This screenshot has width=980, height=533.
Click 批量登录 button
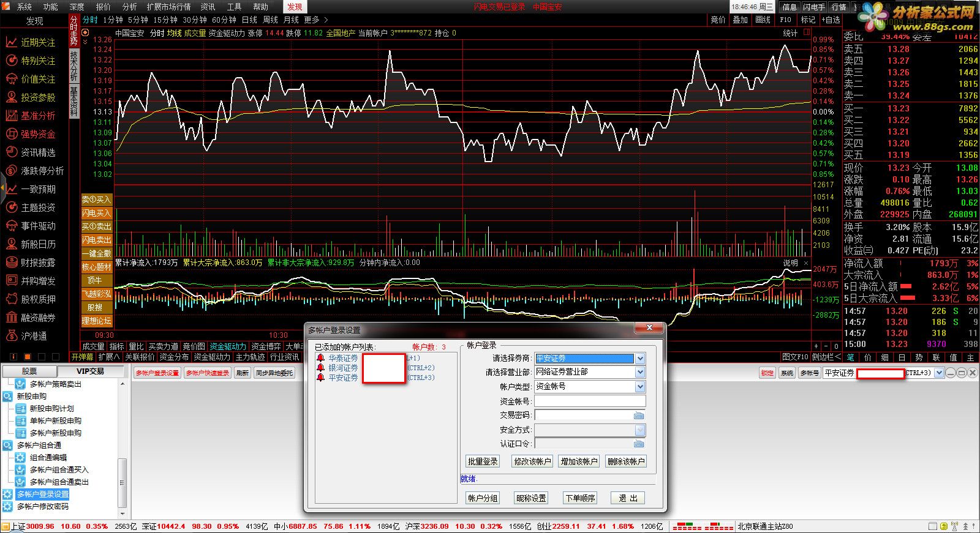[x=483, y=461]
